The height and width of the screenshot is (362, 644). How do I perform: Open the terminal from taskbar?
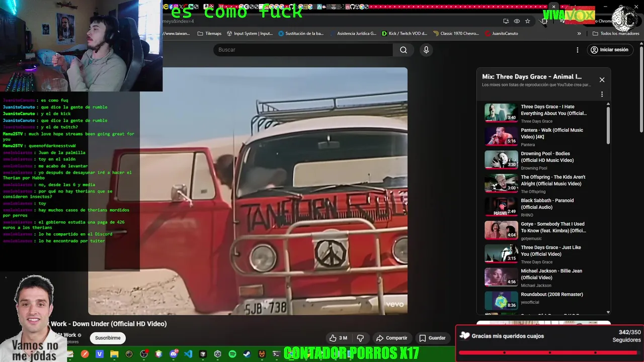[x=276, y=354]
